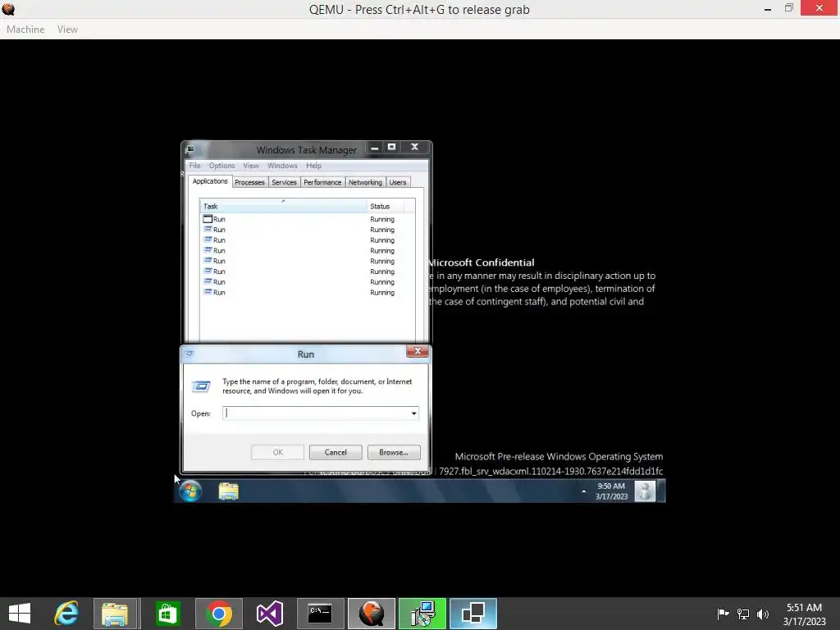
Task: Click the disabled OK button in Run dialog
Action: [277, 452]
